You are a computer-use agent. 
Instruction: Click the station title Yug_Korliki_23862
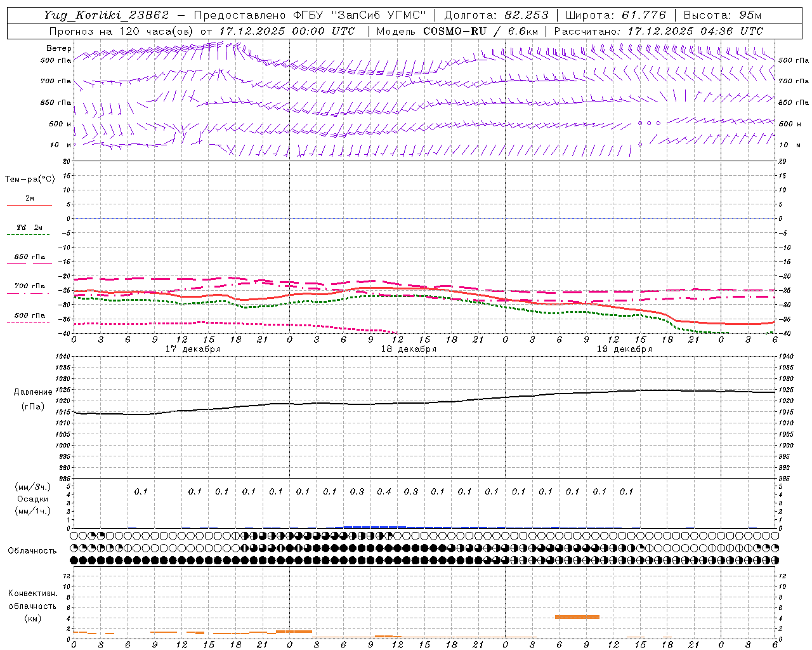[105, 15]
